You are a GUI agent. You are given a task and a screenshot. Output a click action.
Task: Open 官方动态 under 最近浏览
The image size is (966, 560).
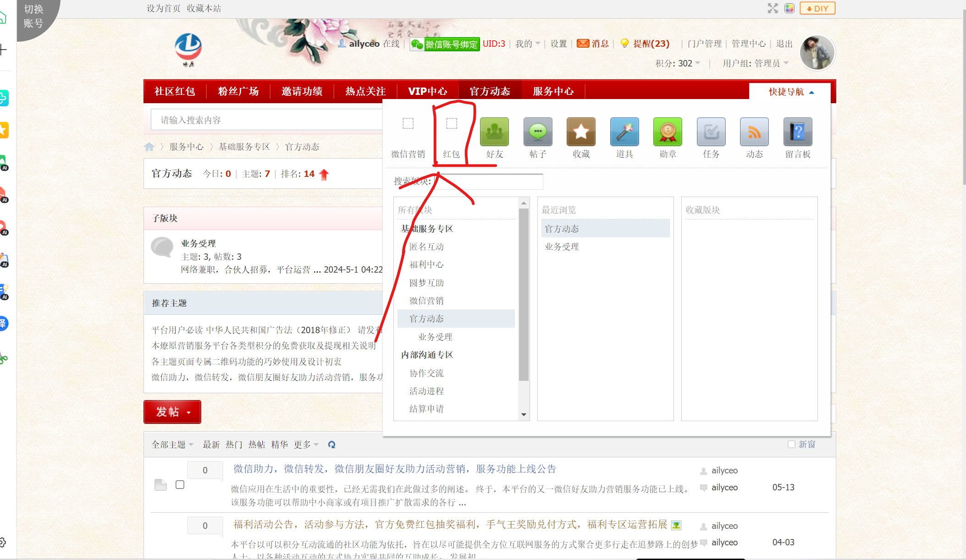click(562, 229)
